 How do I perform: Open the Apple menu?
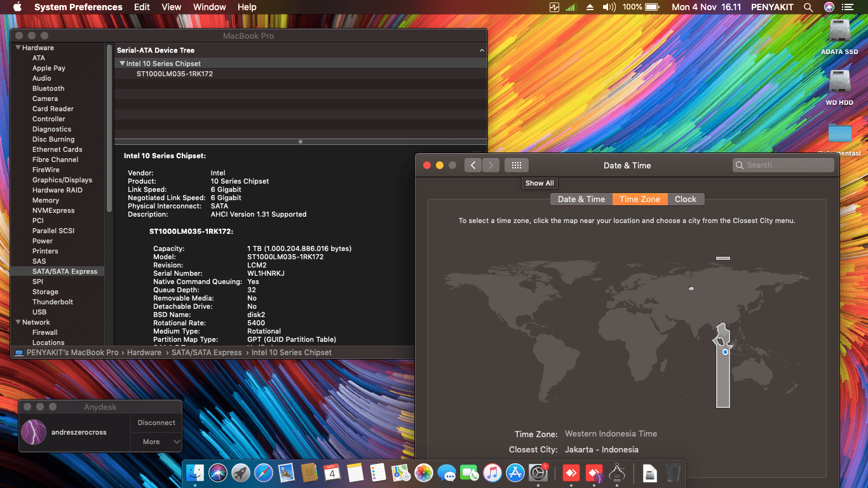tap(17, 7)
